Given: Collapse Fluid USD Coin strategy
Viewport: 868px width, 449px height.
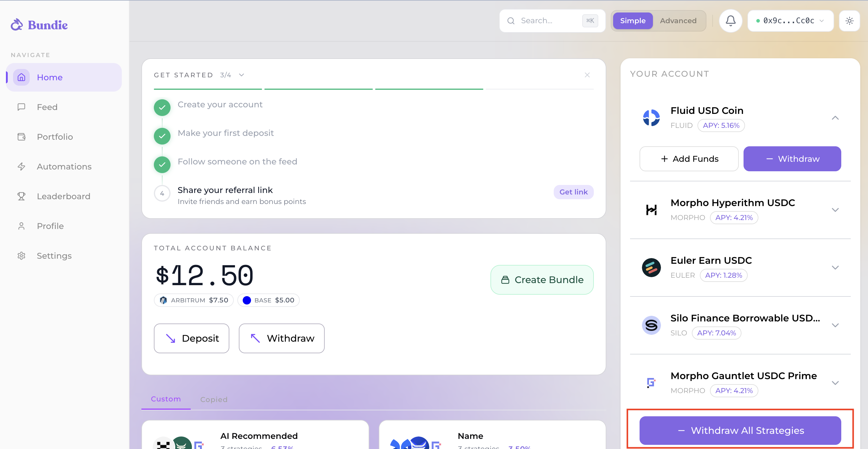Looking at the screenshot, I should click(x=835, y=118).
